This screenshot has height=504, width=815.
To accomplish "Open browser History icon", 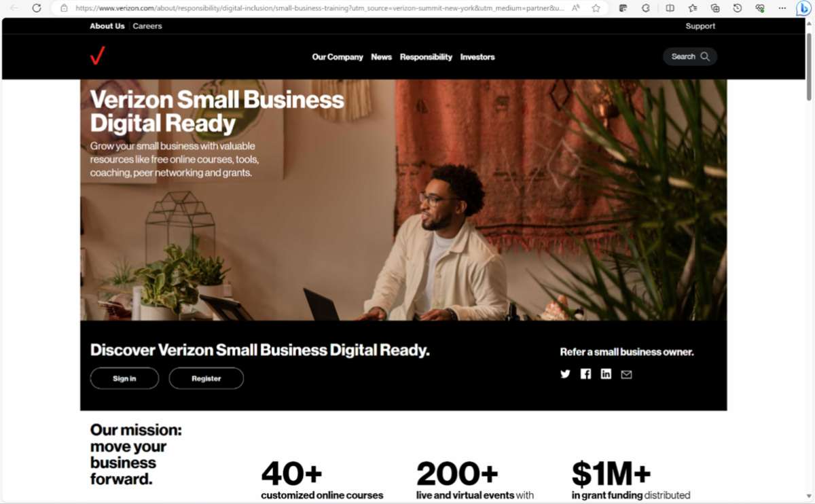I will click(x=738, y=8).
